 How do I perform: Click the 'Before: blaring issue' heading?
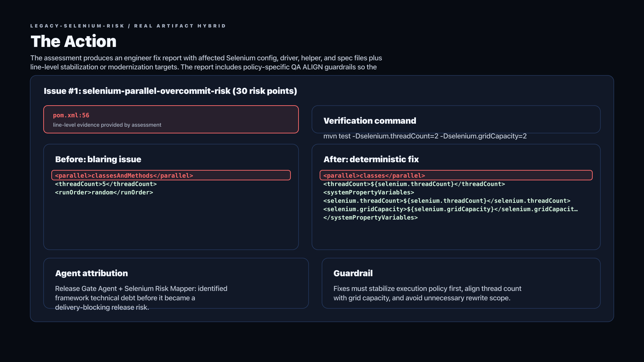click(x=98, y=159)
